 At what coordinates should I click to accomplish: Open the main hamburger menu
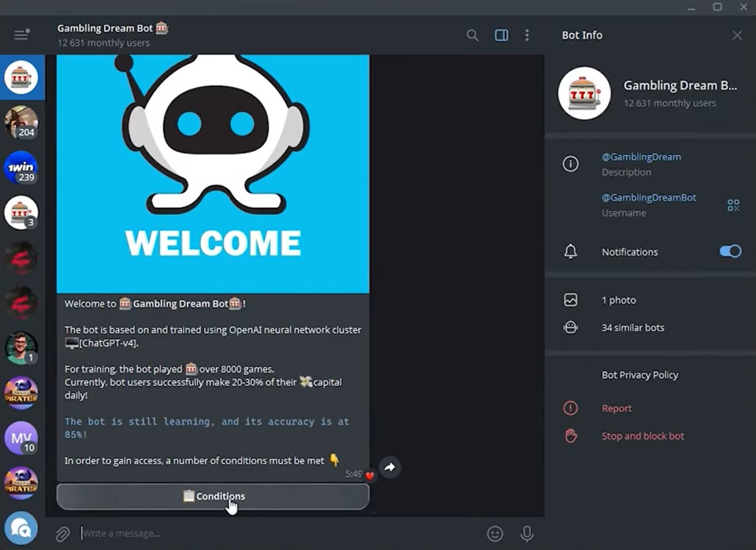(x=21, y=35)
